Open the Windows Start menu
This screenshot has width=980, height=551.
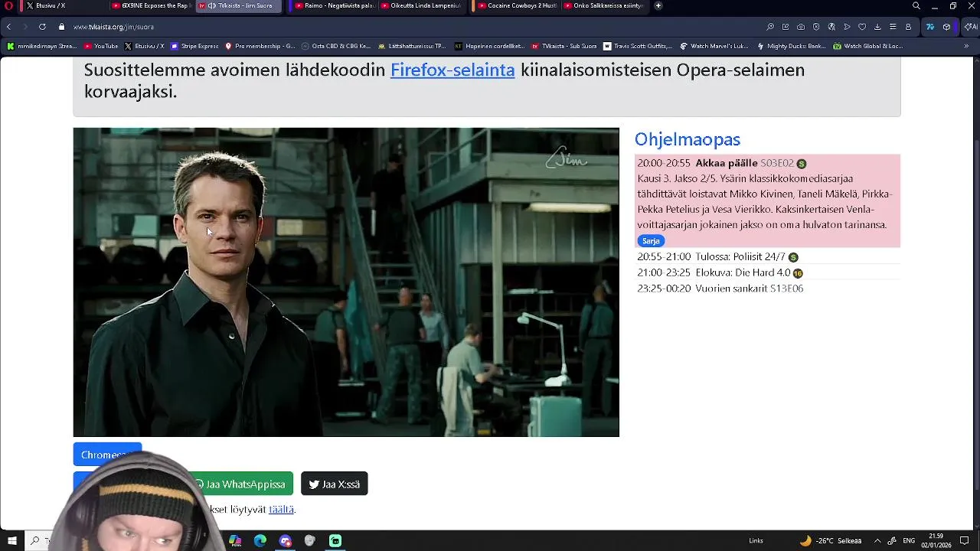[12, 540]
